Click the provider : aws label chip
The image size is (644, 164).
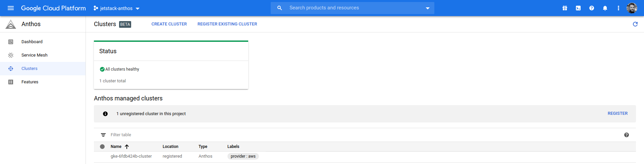point(243,156)
